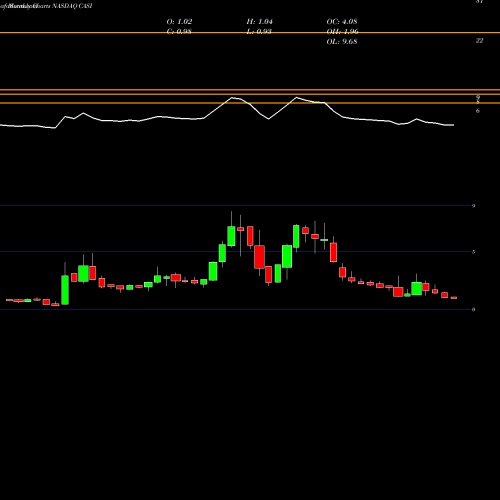Click the axis label 6 beside the white line
Screen dimensions: 500x500
click(x=478, y=111)
